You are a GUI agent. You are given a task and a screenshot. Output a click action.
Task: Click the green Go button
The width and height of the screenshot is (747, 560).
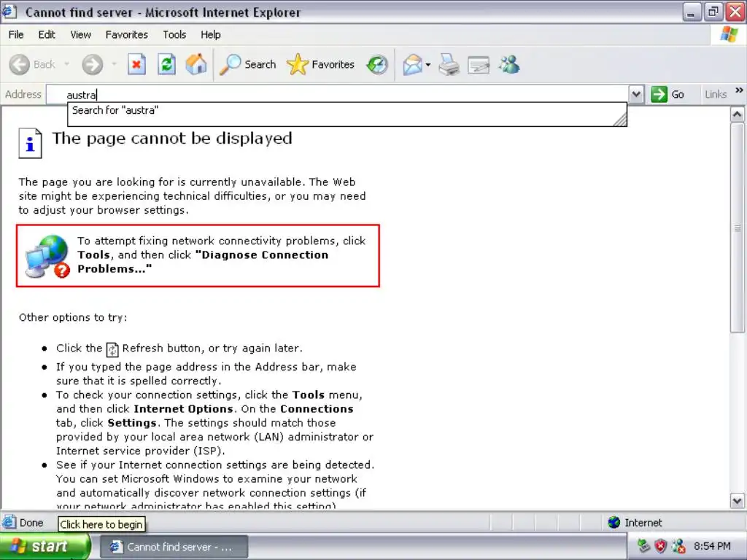667,94
